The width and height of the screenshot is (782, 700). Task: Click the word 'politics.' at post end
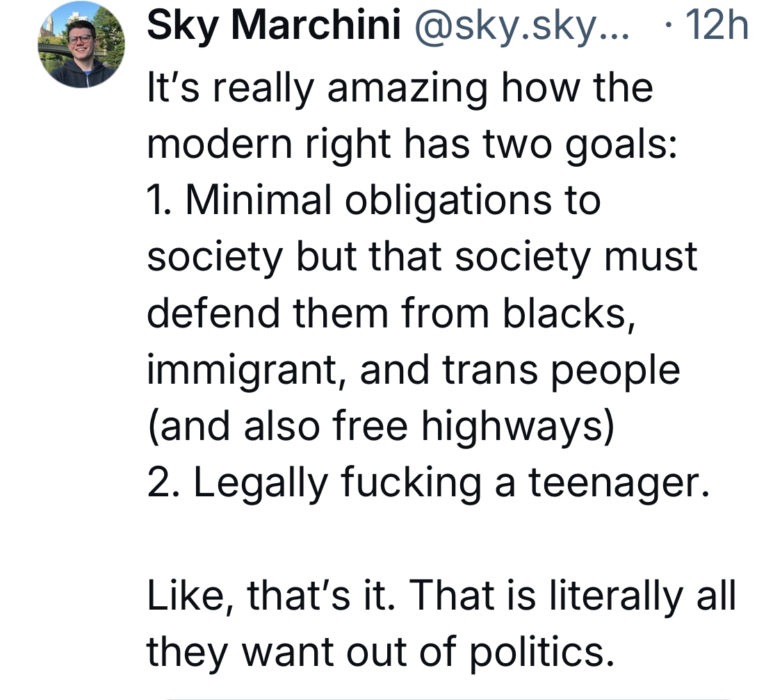point(542,653)
